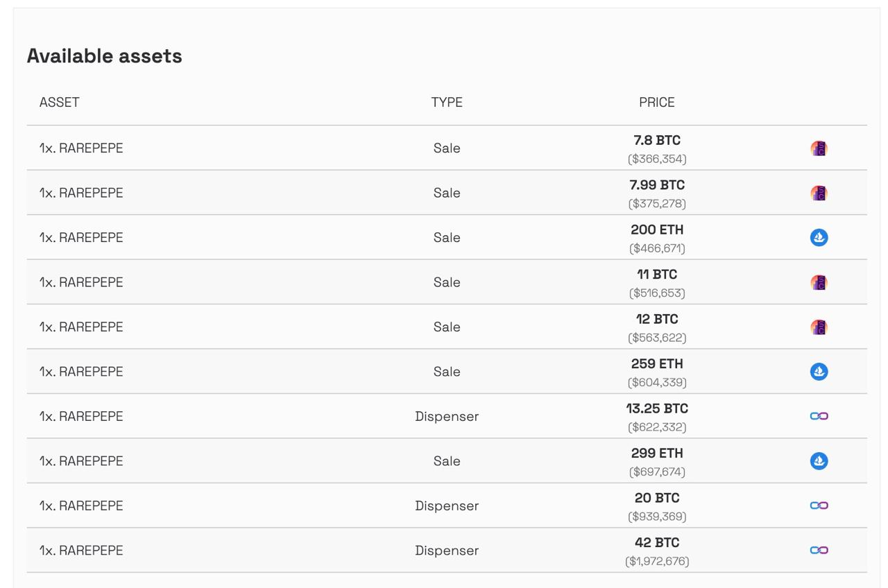
Task: Click the dispenser chain-link icon for 42 BTC
Action: click(819, 551)
